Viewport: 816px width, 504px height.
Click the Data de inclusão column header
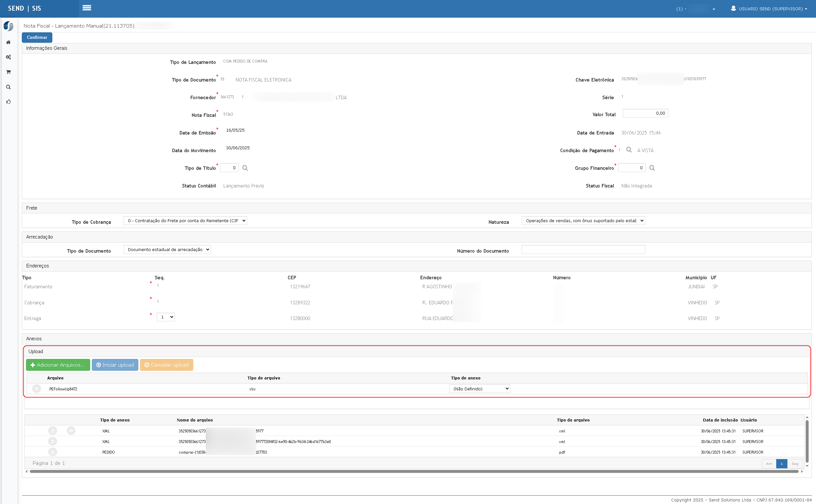[x=720, y=420]
